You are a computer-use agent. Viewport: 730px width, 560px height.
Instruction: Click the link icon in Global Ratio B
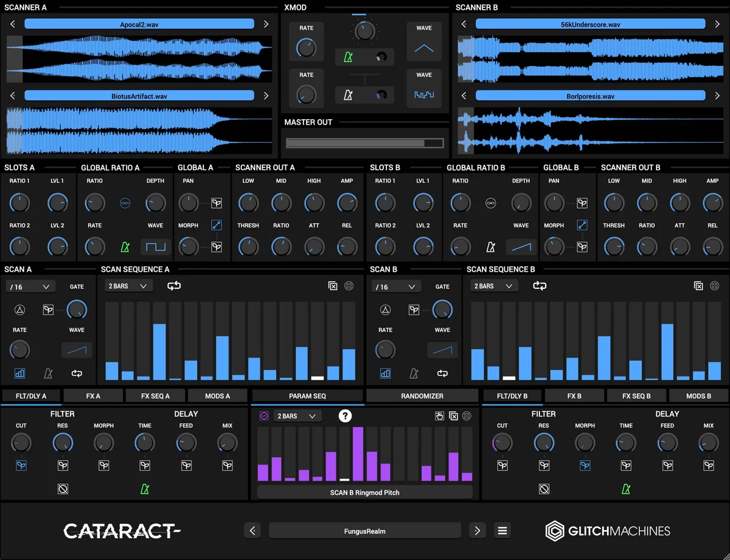(491, 203)
